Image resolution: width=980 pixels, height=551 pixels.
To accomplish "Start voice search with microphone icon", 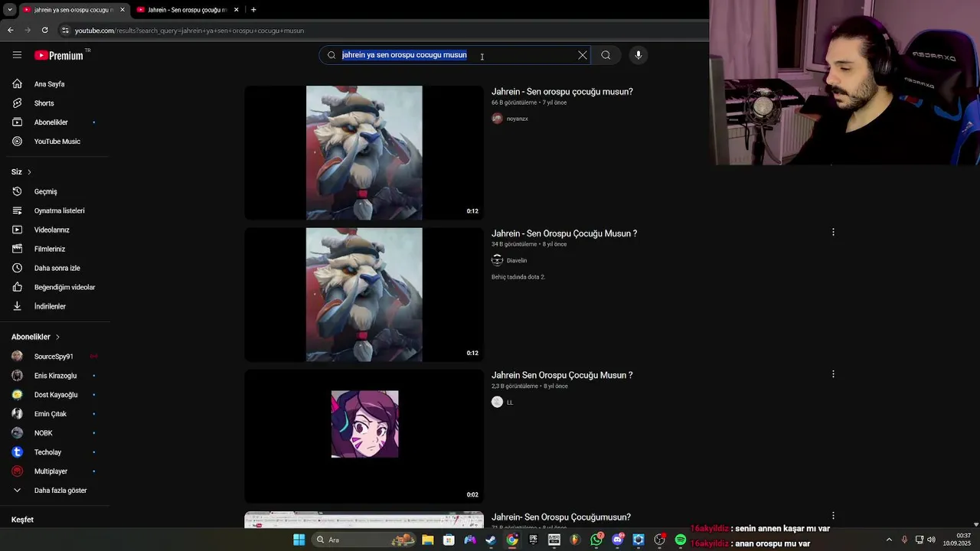I will click(x=639, y=55).
